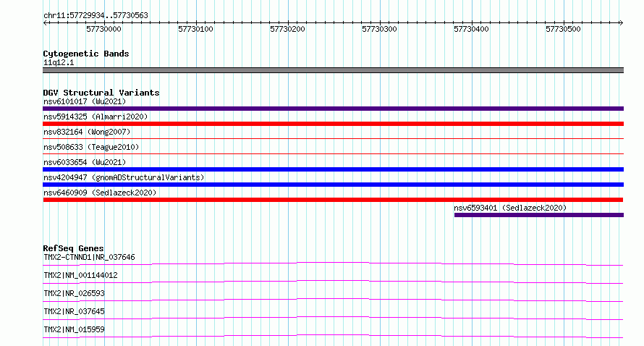This screenshot has height=346, width=644.
Task: Click the nsv832164 (Wong2007) label
Action: [87, 132]
